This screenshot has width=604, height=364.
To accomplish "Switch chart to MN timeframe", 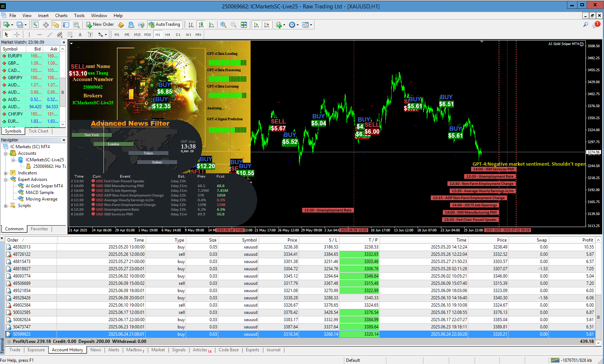I will click(x=198, y=35).
